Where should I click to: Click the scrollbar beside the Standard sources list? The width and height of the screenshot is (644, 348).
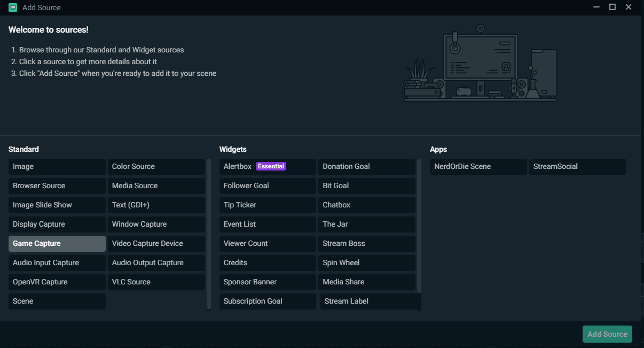pos(209,235)
